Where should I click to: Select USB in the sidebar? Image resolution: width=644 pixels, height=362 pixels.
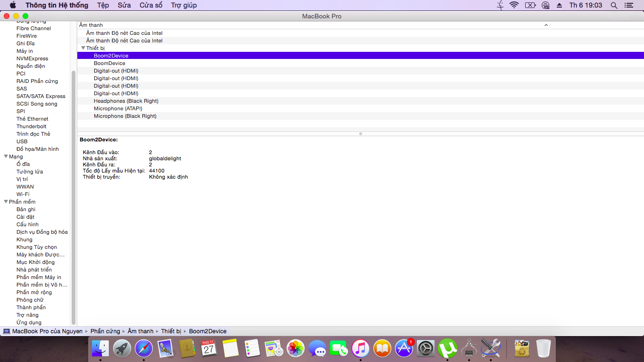(22, 141)
